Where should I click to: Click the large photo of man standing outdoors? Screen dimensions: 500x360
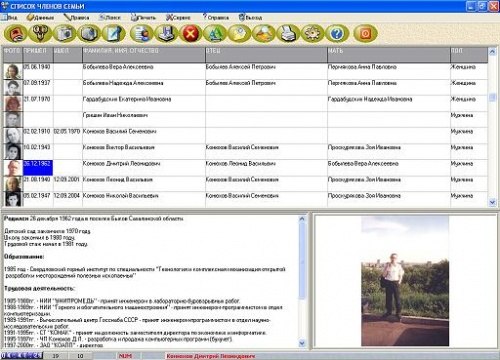coord(405,281)
